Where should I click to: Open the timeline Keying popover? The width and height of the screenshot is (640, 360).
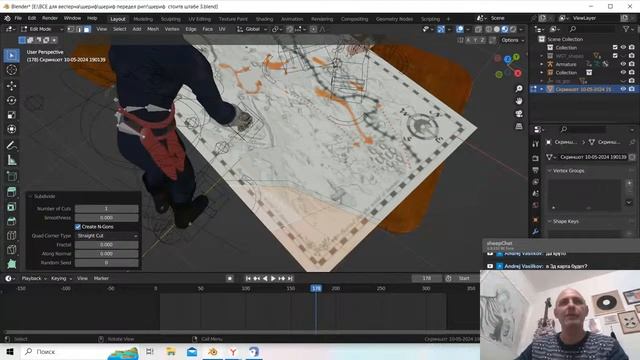coord(61,278)
